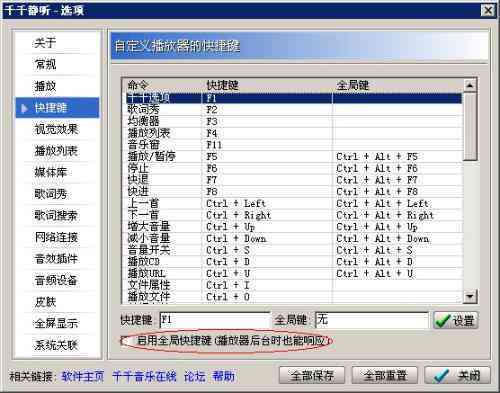Click the shortcut list scroll-down arrow
This screenshot has height=393, width=500.
point(470,296)
